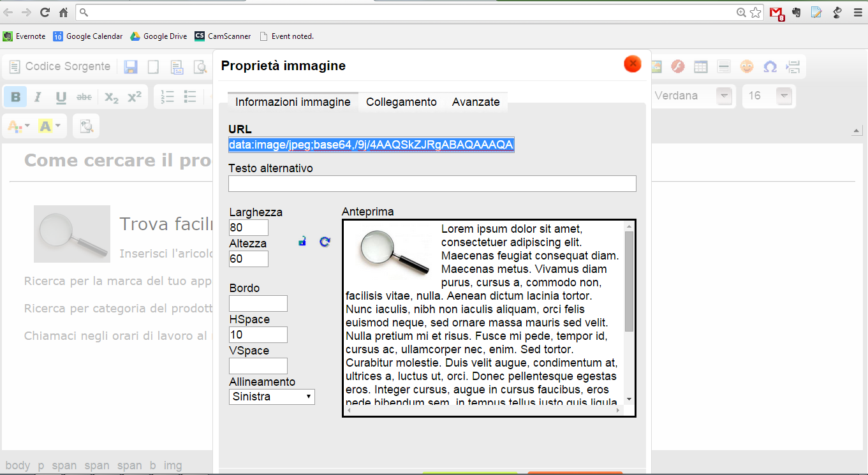Click the notepad with pencil extension icon
The image size is (868, 475).
click(x=816, y=12)
